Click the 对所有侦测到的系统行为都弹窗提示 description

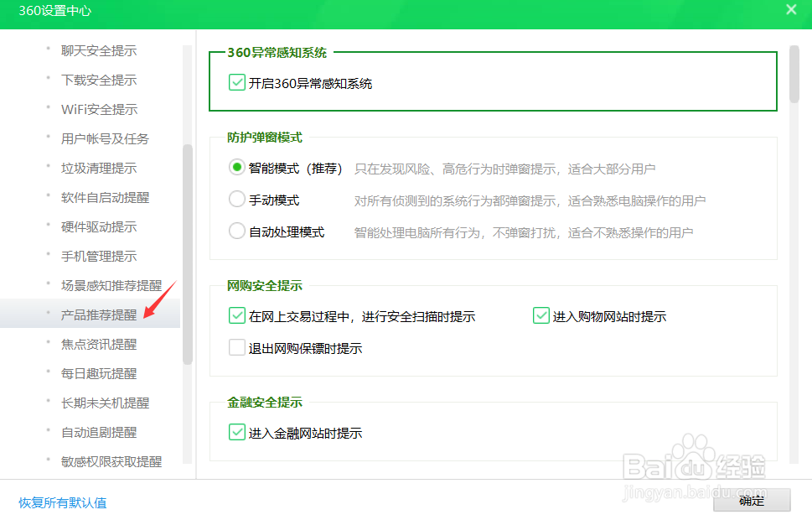coord(530,200)
